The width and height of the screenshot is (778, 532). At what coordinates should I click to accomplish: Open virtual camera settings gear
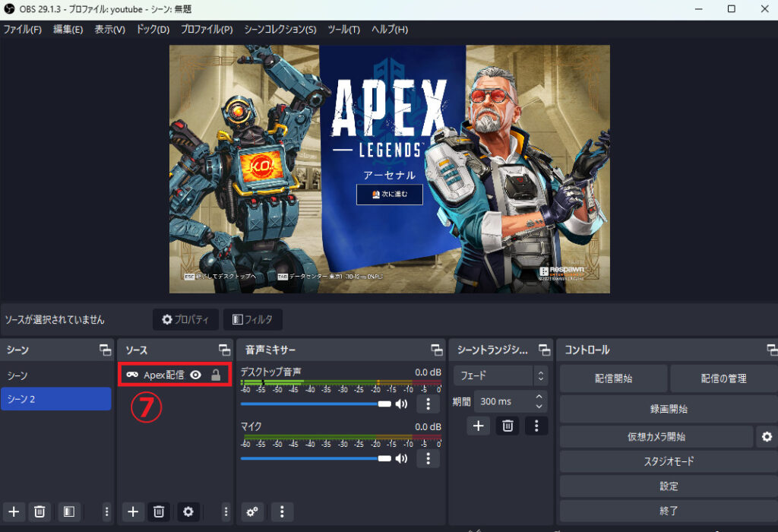pos(767,437)
